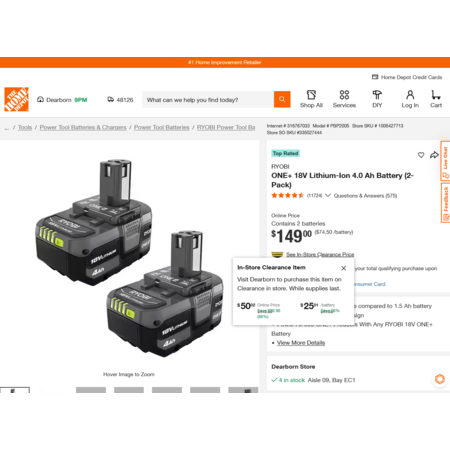Screen dimensions: 450x450
Task: Change the Dearborn store location
Action: point(62,100)
